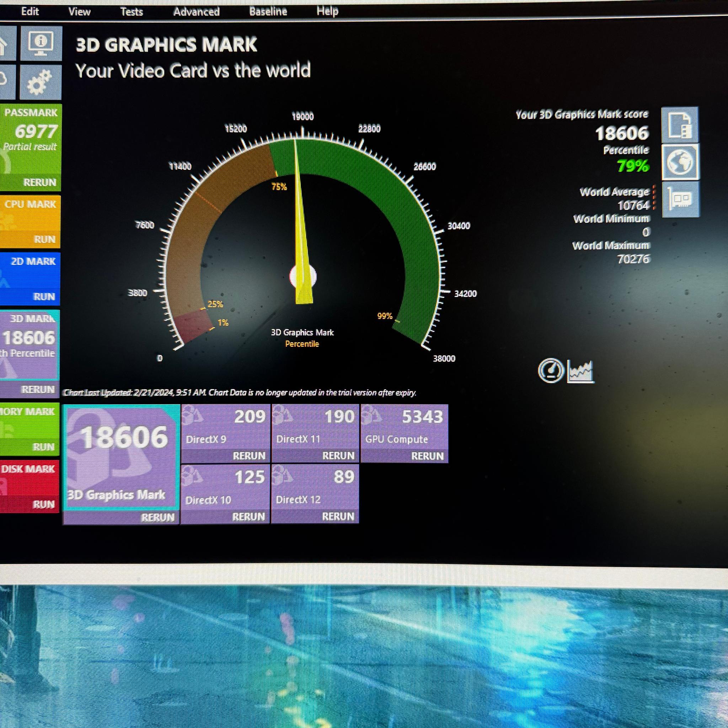Click the 38000 gauge scale label
The image size is (728, 728).
pos(444,358)
